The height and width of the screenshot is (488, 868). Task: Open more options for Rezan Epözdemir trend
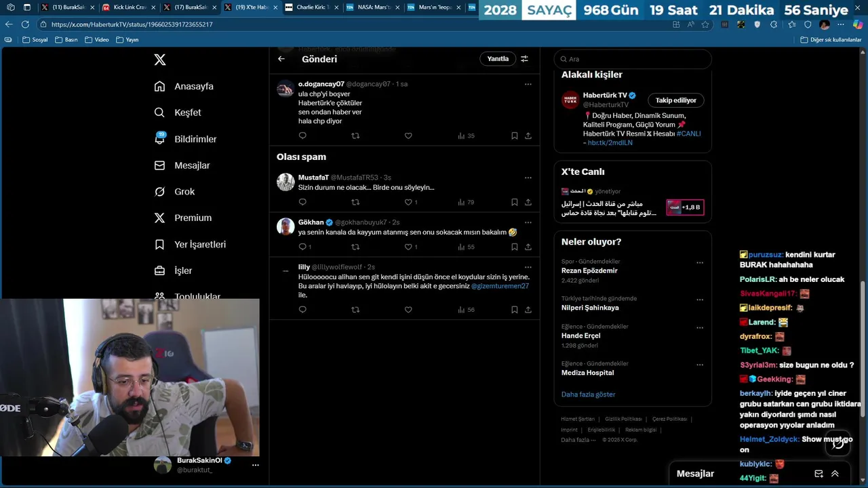tap(700, 263)
